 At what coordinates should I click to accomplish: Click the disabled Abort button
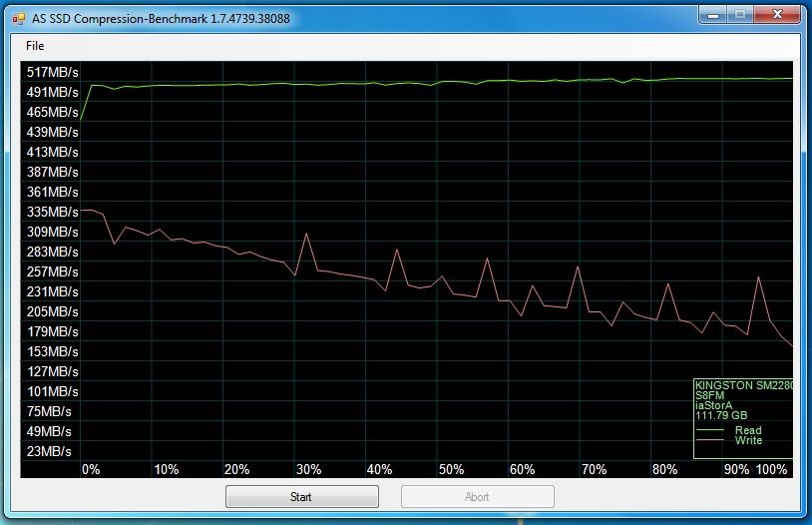click(x=478, y=496)
